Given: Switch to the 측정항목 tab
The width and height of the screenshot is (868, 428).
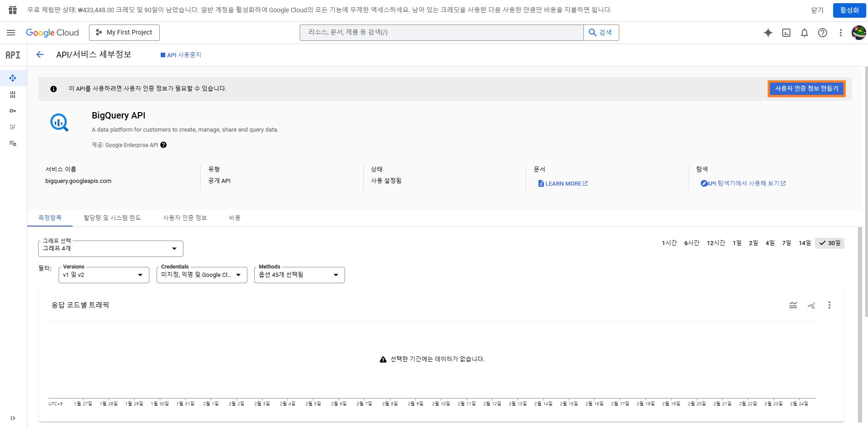Looking at the screenshot, I should pos(50,218).
